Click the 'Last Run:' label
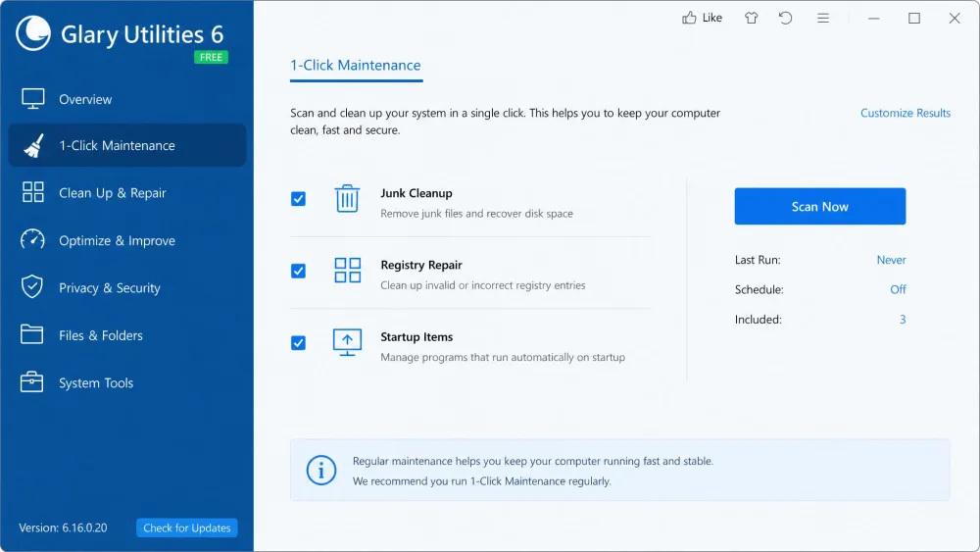This screenshot has height=552, width=980. [758, 260]
